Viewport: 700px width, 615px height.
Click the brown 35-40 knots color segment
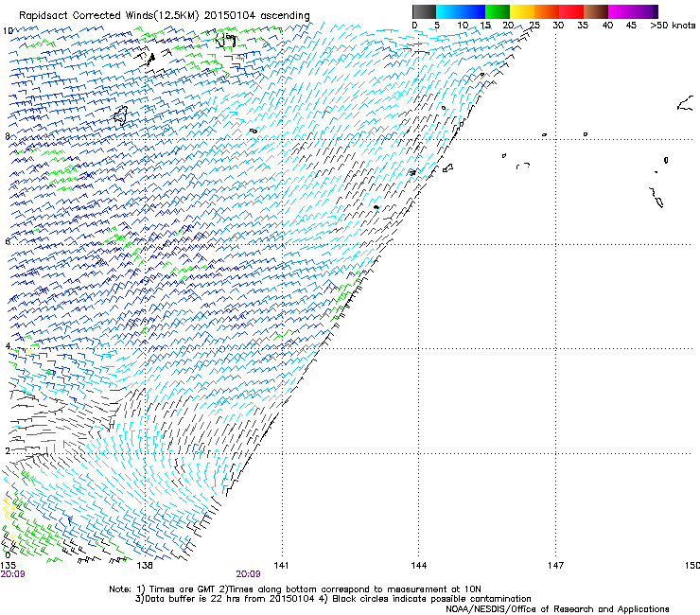point(596,11)
